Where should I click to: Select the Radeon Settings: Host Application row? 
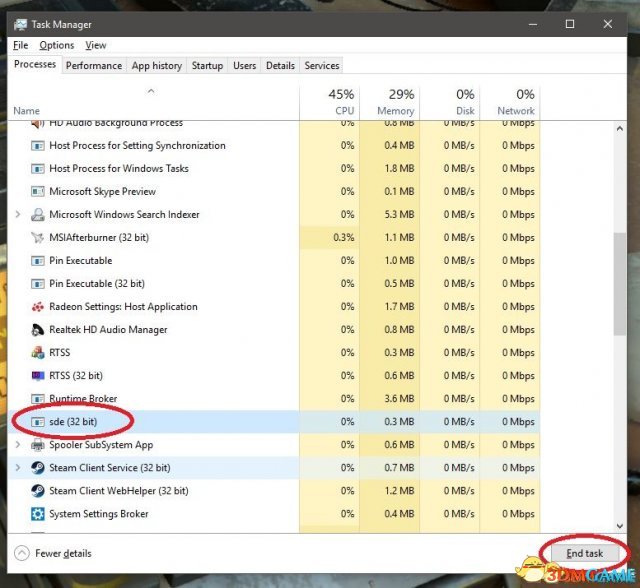point(274,306)
